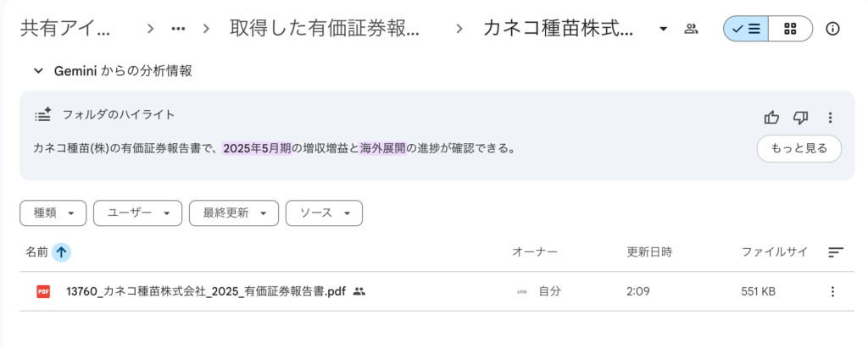Click the thumbs up feedback icon

[771, 118]
